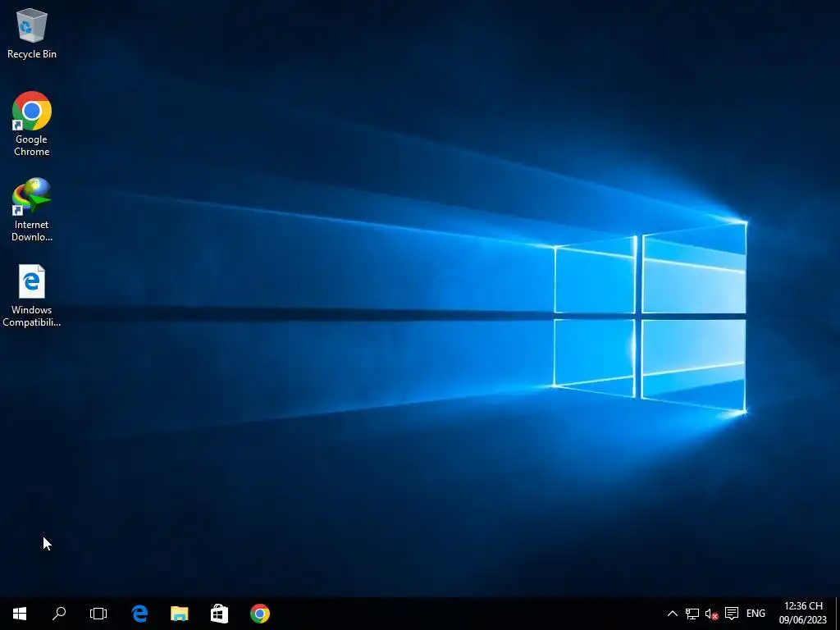Open the Action Center notifications icon
This screenshot has width=840, height=630.
point(731,614)
